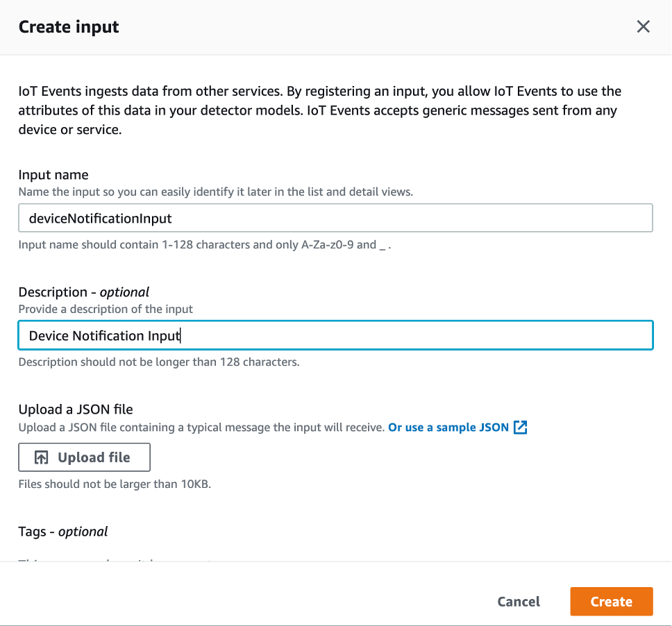Select the Description text field
Image resolution: width=672 pixels, height=626 pixels.
click(336, 335)
